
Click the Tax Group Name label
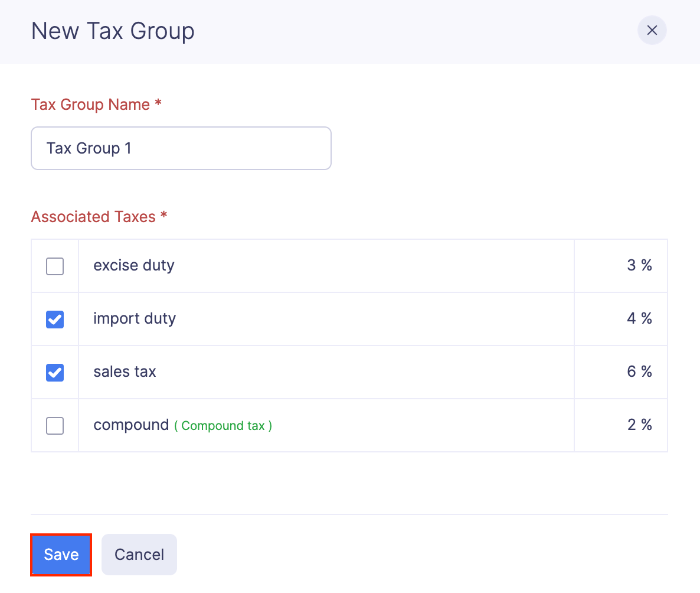point(96,105)
